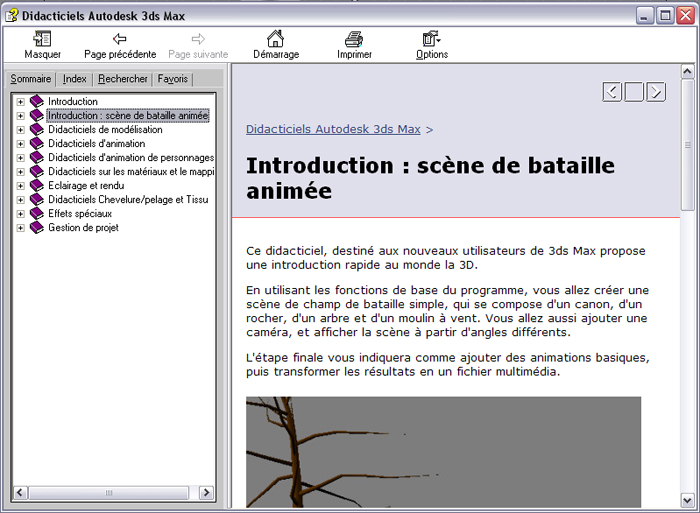Open the Favoris tab

[172, 79]
